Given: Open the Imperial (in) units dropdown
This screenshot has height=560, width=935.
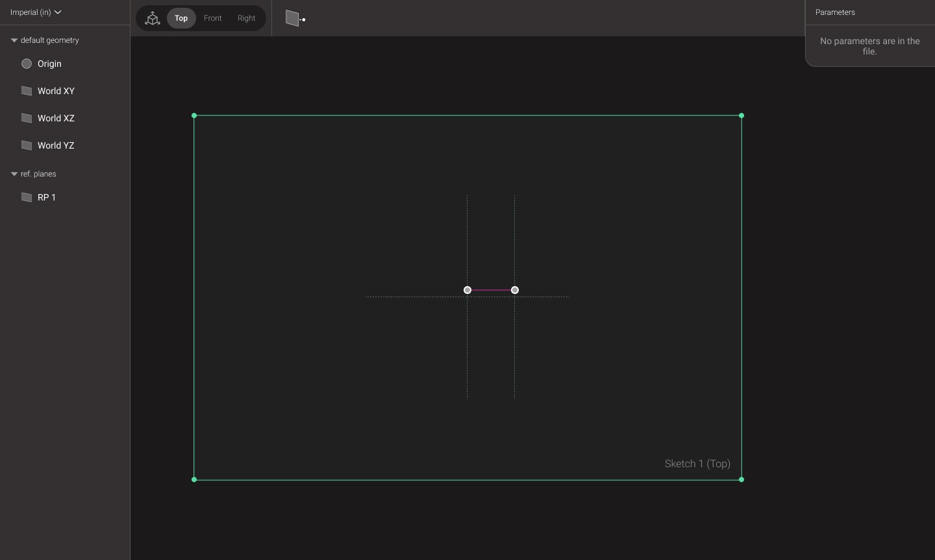Looking at the screenshot, I should click(x=36, y=12).
